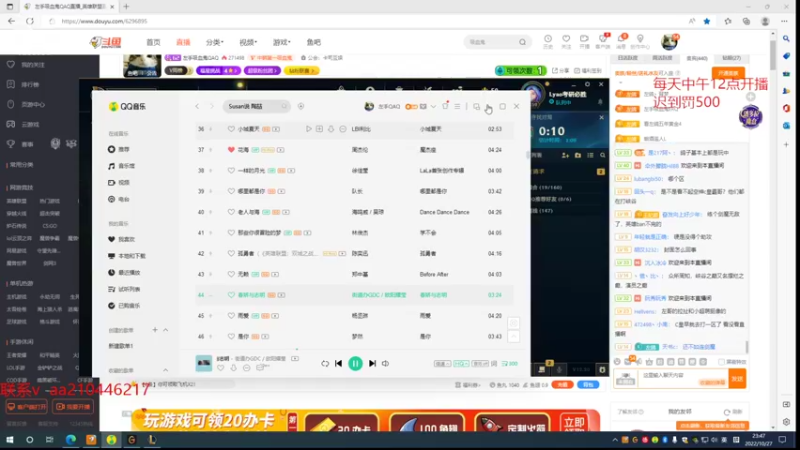The width and height of the screenshot is (800, 450).
Task: Open the skin shirt icon in QQ Music header
Action: pos(445,106)
